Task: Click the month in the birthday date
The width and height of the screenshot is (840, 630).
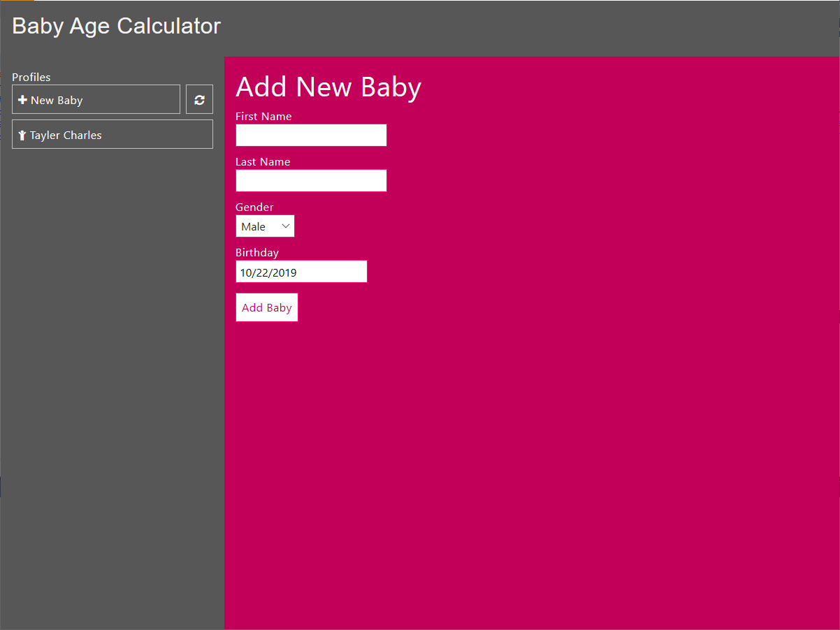Action: pos(246,273)
